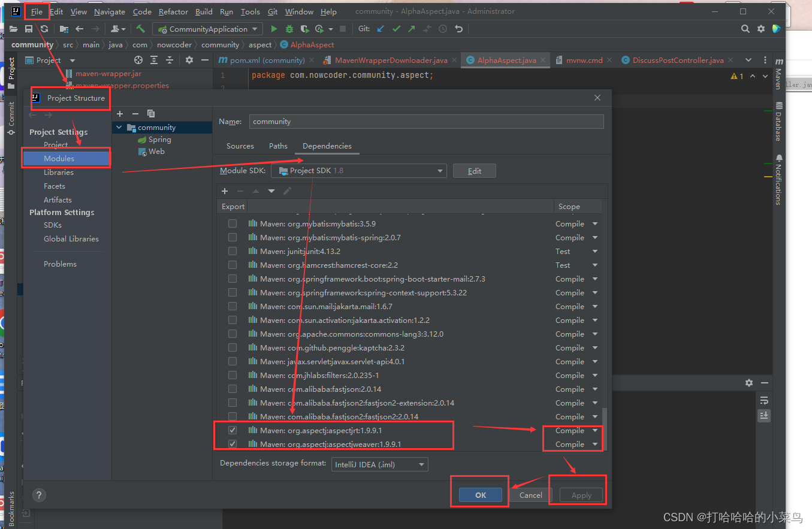This screenshot has width=812, height=529.
Task: Open CommunityApplication run configuration dropdown
Action: click(207, 29)
